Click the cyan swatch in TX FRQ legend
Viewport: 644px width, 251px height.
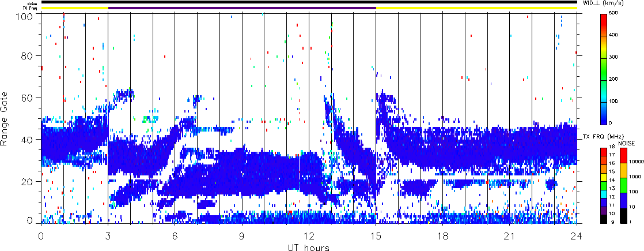604,194
